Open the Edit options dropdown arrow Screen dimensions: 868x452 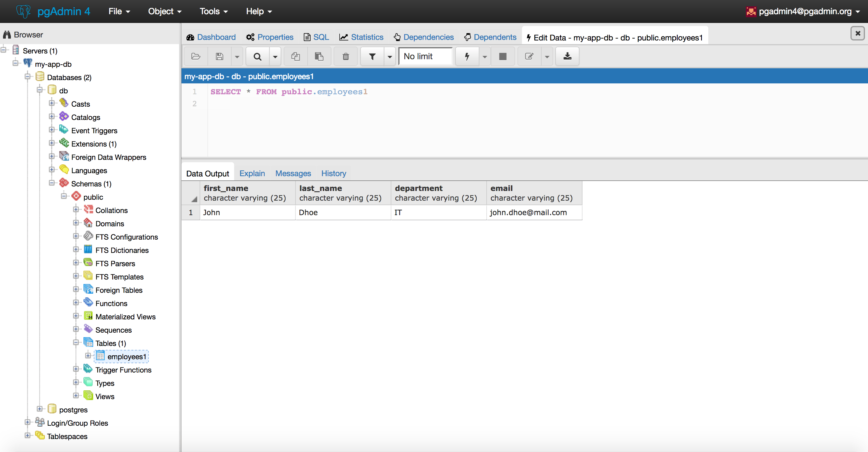tap(547, 56)
